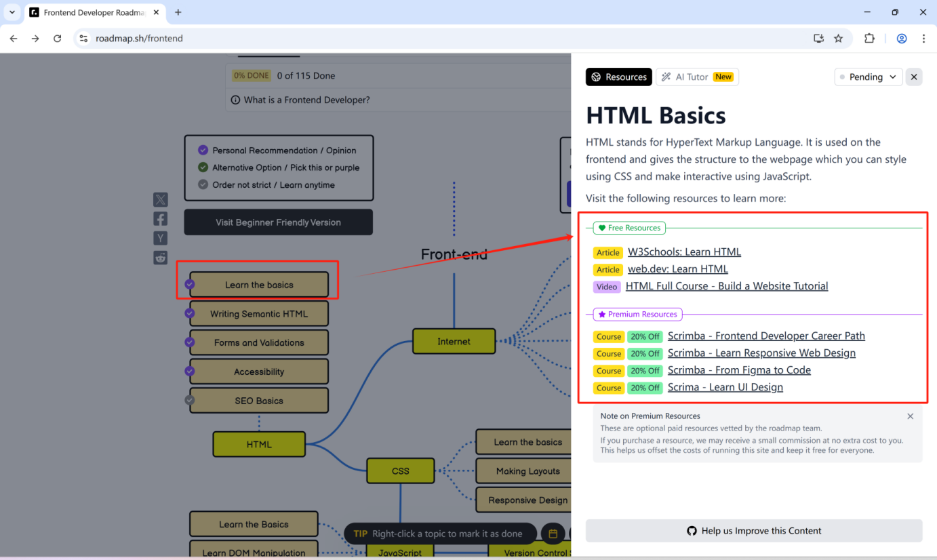Open the Writing Semantic HTML topic
Screen dimensions: 937x560
click(259, 314)
